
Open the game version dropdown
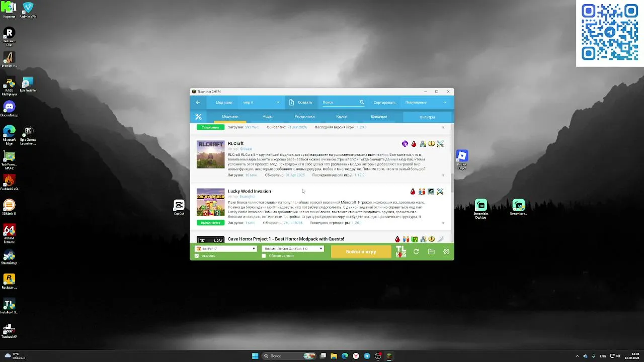[293, 249]
